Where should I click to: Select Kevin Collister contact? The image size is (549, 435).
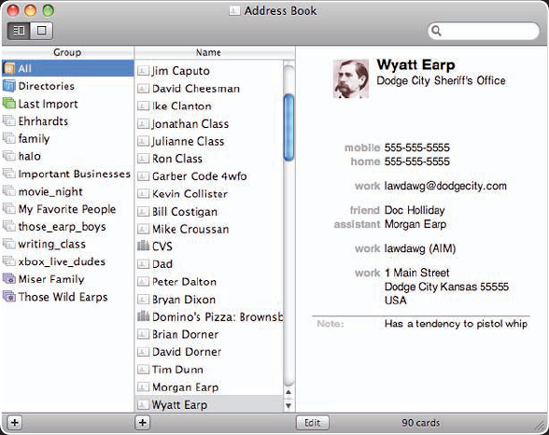(x=209, y=194)
